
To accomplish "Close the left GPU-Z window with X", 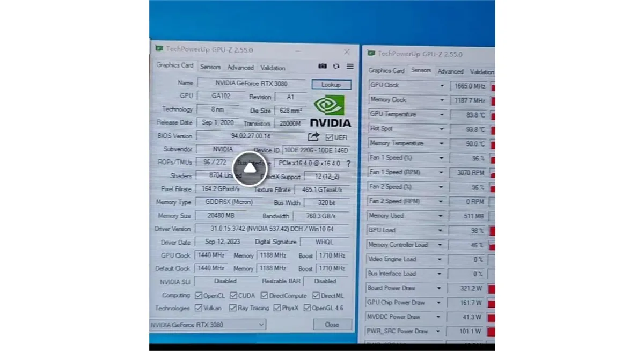I will click(x=347, y=52).
